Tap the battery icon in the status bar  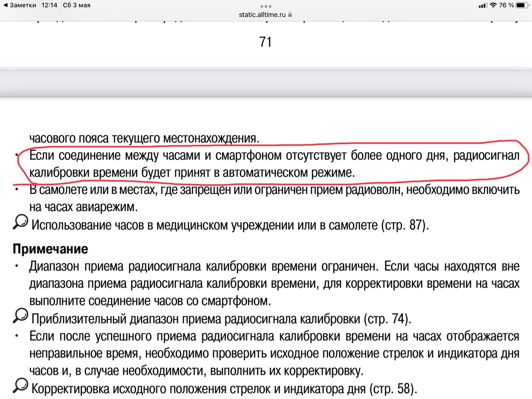pos(522,5)
